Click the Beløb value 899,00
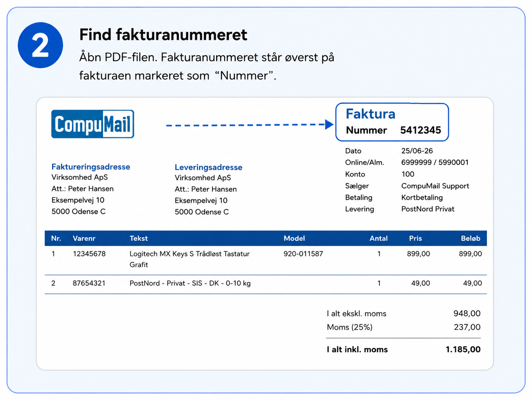Viewport: 532px width, 400px height. click(x=470, y=254)
